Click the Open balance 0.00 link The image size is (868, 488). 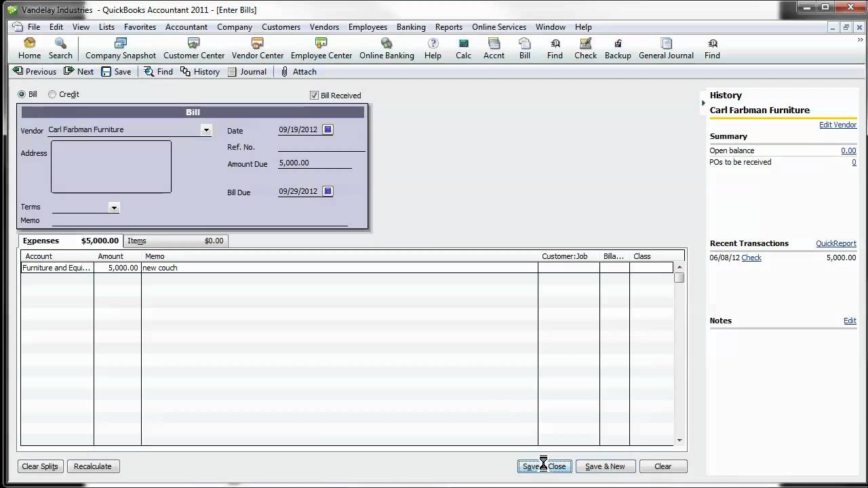point(848,150)
